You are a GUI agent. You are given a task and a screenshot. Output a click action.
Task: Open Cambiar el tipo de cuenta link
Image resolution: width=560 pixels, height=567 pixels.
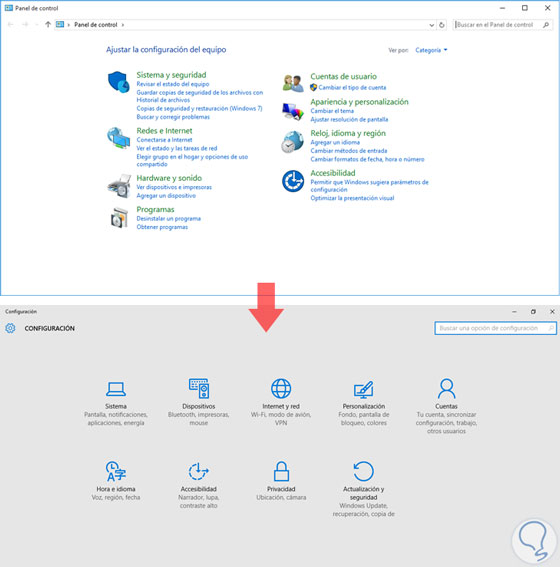pyautogui.click(x=352, y=88)
